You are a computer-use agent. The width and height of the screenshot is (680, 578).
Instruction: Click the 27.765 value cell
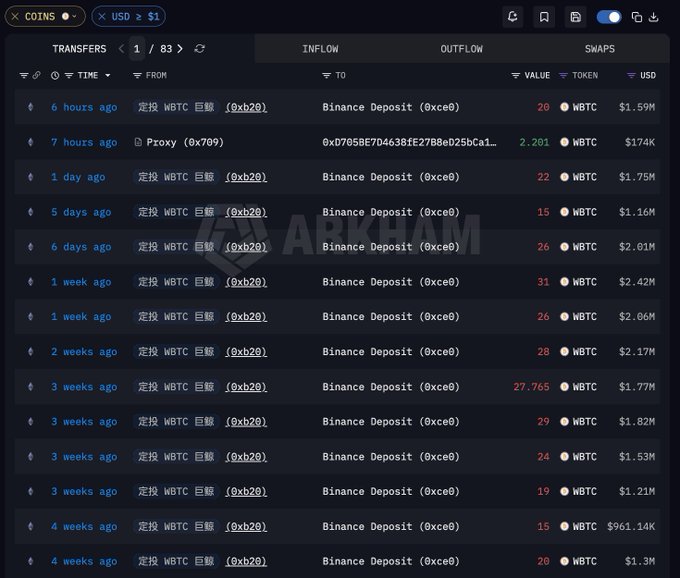coord(531,387)
